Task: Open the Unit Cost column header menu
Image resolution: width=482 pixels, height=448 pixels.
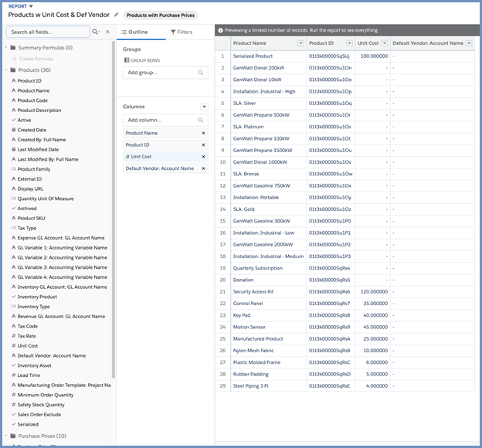Action: 385,43
